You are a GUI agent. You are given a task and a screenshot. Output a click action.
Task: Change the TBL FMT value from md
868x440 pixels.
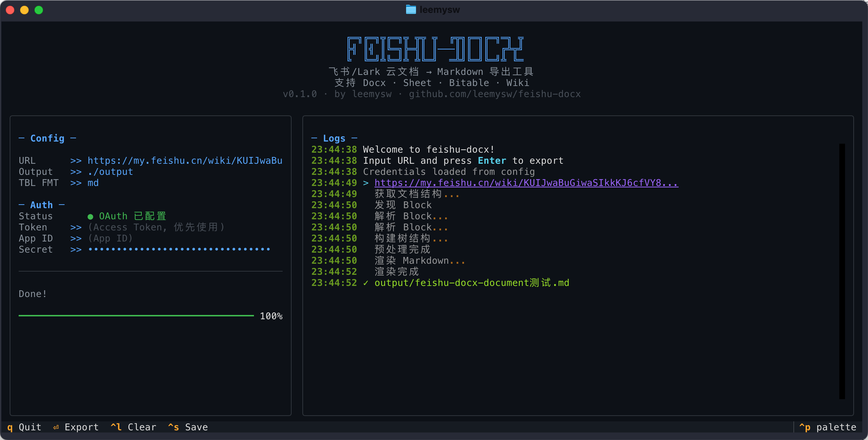pos(93,183)
